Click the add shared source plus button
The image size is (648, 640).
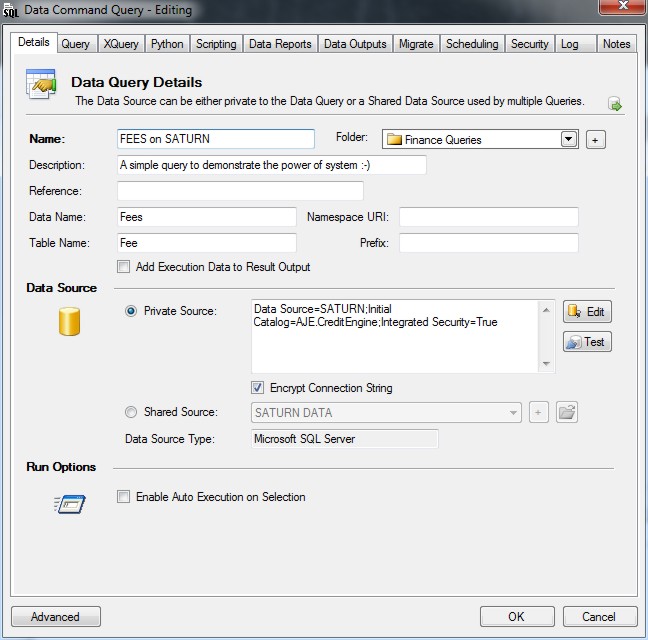(x=539, y=412)
